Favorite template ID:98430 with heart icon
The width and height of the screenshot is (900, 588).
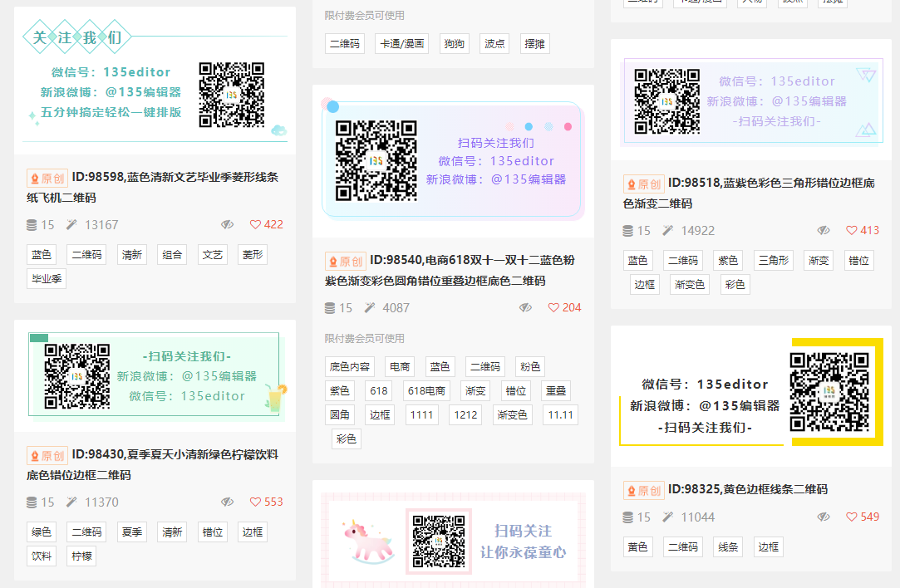coord(255,502)
